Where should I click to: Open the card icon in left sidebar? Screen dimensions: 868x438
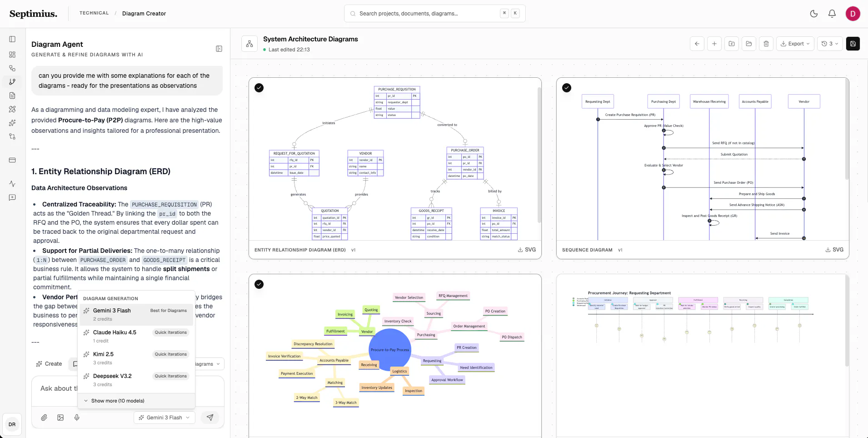(x=12, y=160)
